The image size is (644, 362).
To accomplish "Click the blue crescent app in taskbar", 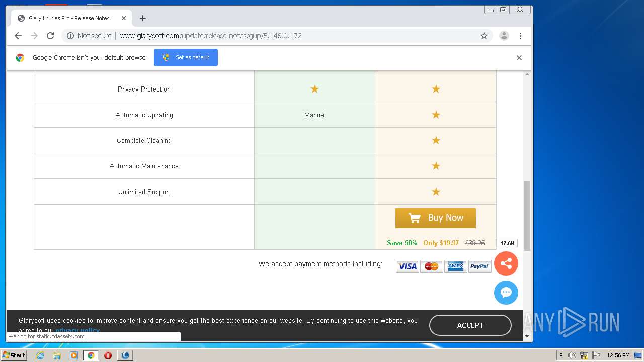I will coord(125,355).
